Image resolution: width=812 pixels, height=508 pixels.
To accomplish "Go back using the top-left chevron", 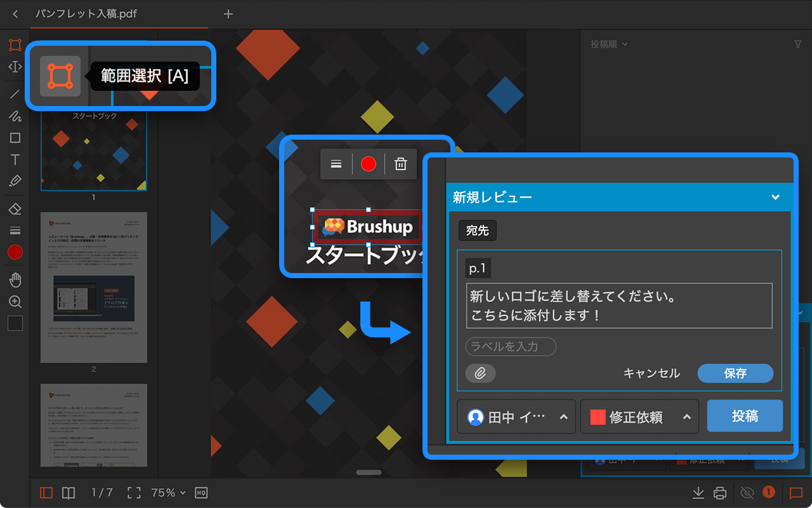I will coord(15,14).
